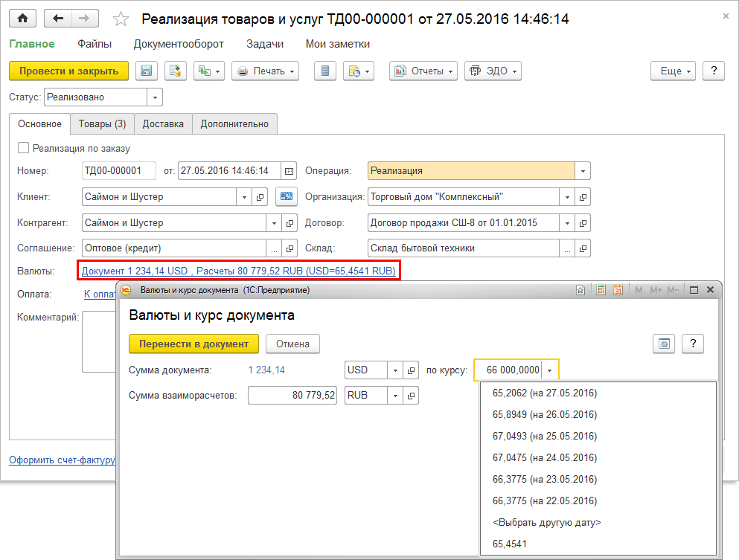739x560 pixels.
Task: Open the Валюты document currency link
Action: click(238, 271)
